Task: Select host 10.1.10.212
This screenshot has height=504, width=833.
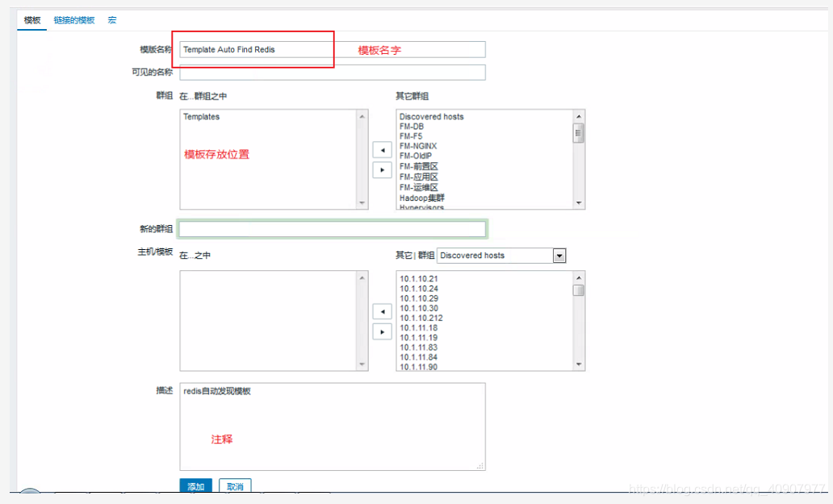Action: (421, 319)
